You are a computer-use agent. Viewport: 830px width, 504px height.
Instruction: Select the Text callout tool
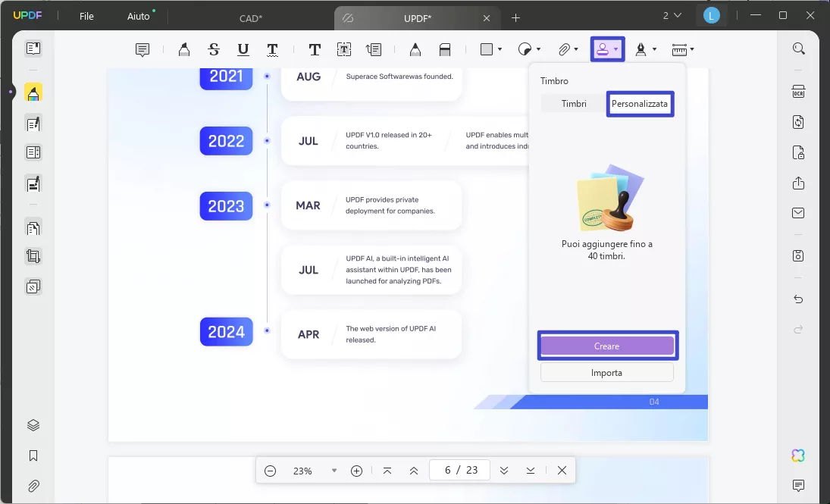[x=374, y=50]
